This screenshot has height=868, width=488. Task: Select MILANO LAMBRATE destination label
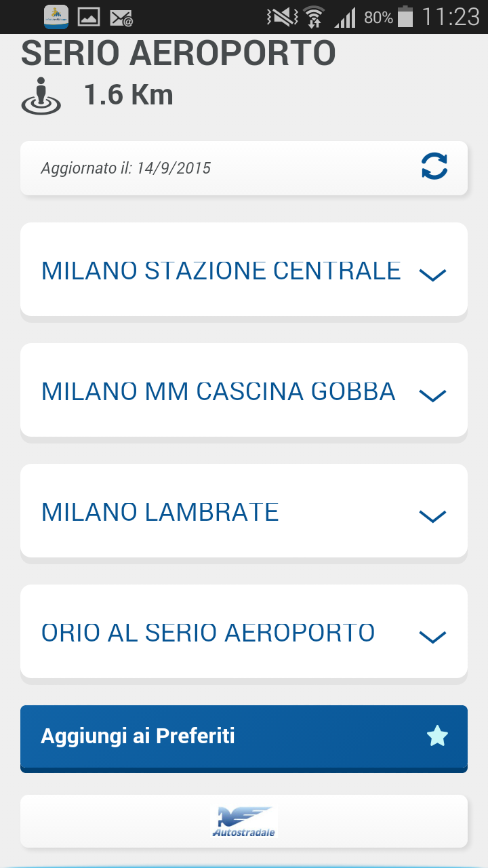click(160, 512)
